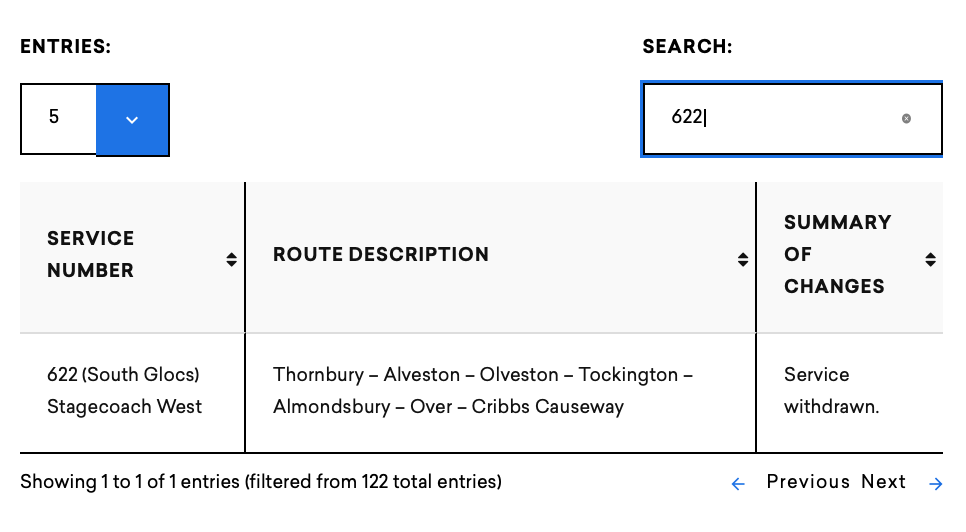Image resolution: width=966 pixels, height=532 pixels.
Task: Click the sort arrows beside Route Description
Action: coord(743,260)
